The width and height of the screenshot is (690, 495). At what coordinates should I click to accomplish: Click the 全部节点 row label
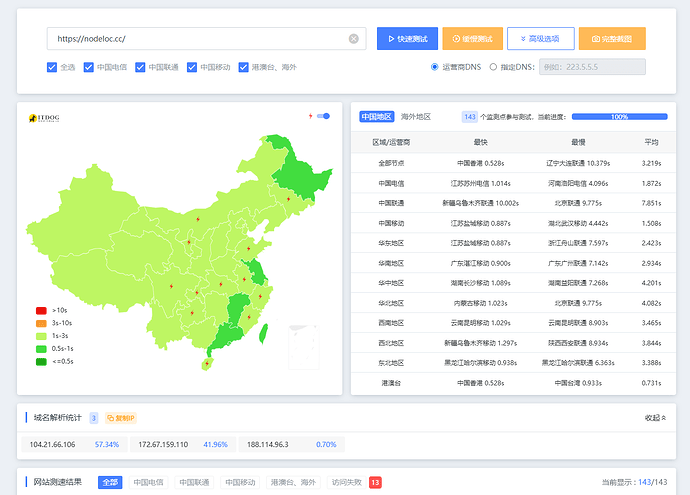tap(391, 163)
